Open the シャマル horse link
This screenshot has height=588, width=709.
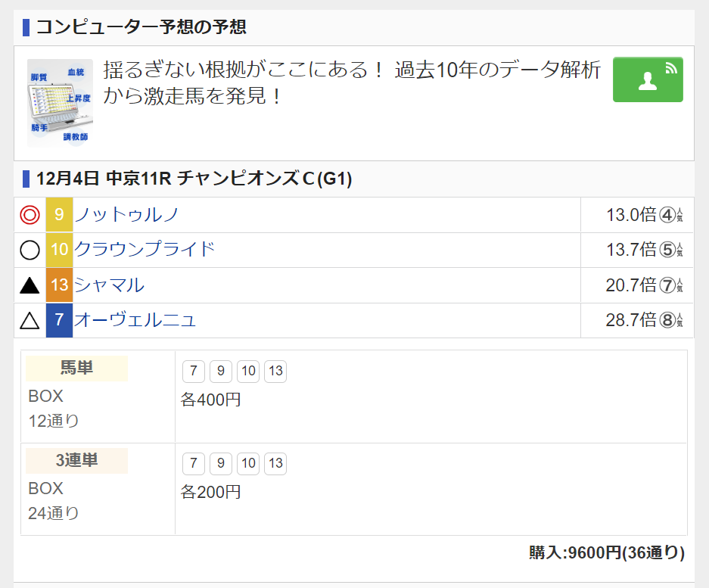(109, 285)
